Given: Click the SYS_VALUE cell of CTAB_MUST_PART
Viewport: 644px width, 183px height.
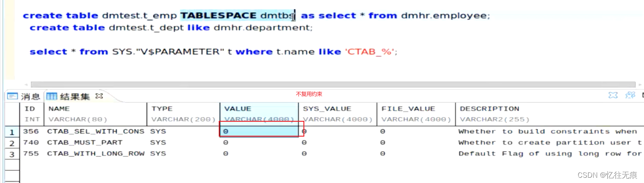Looking at the screenshot, I should (337, 143).
